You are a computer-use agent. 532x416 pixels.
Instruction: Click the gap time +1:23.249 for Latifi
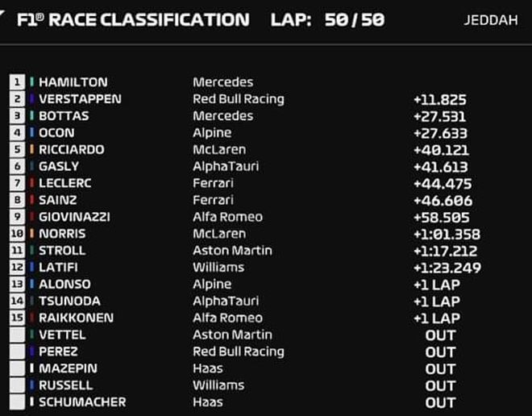[447, 268]
